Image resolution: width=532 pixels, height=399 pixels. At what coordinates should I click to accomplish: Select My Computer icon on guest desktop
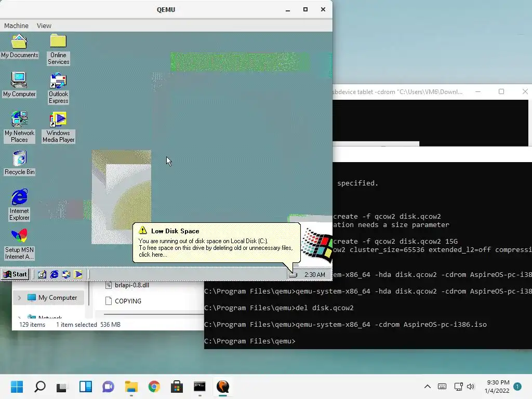coord(19,85)
